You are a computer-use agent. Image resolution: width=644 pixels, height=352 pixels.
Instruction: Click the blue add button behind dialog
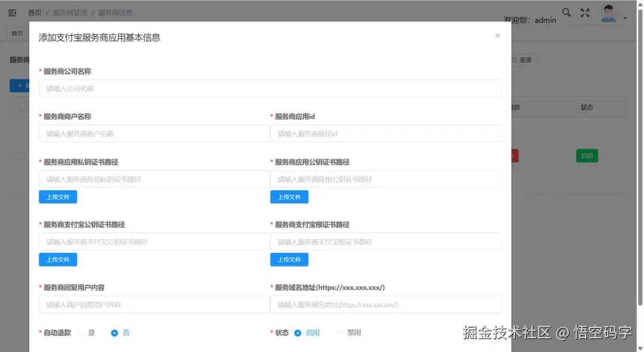pos(19,85)
